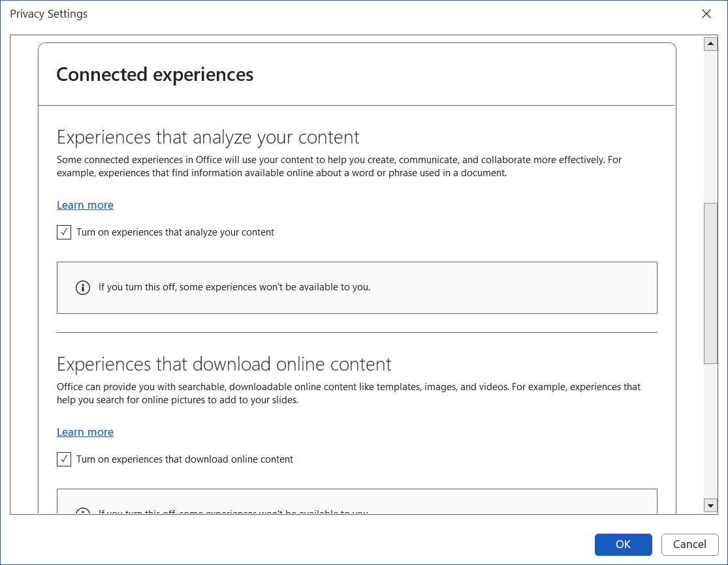Open Learn more under download-content section
Image resolution: width=728 pixels, height=565 pixels.
[x=85, y=432]
